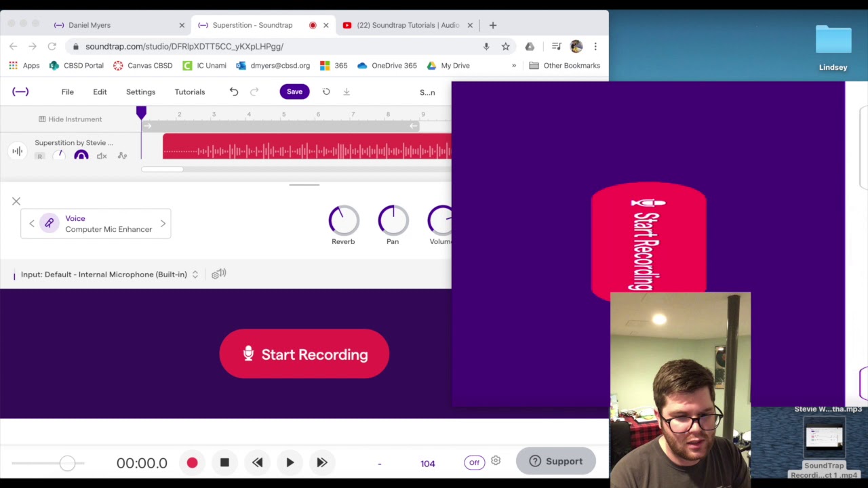Adjust the Pan knob

click(x=393, y=220)
